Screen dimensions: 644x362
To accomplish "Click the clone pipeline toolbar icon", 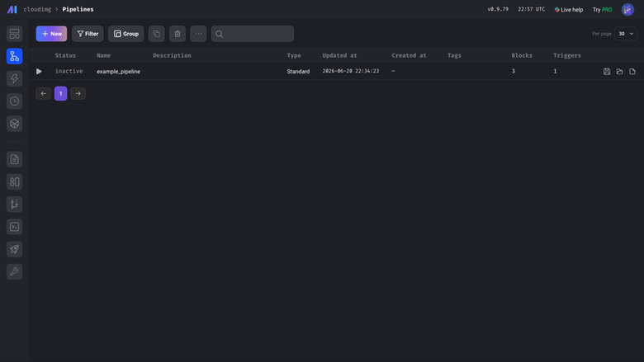I will point(157,34).
